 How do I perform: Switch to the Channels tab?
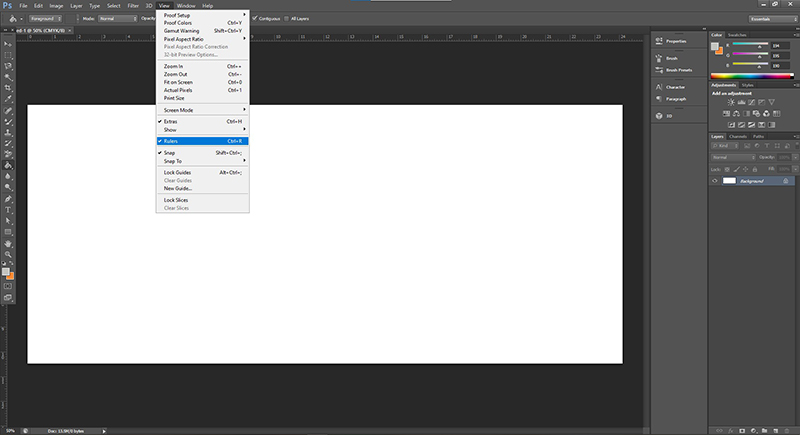[x=737, y=136]
